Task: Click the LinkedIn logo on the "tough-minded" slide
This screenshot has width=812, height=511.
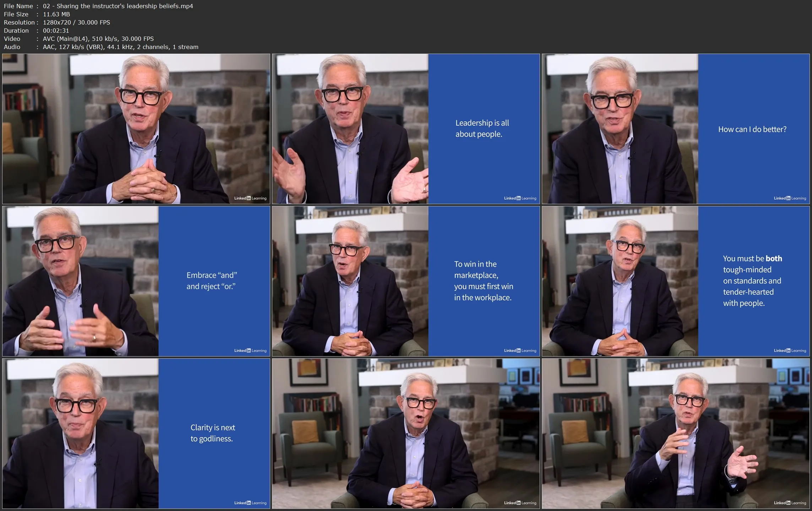Action: pyautogui.click(x=790, y=350)
